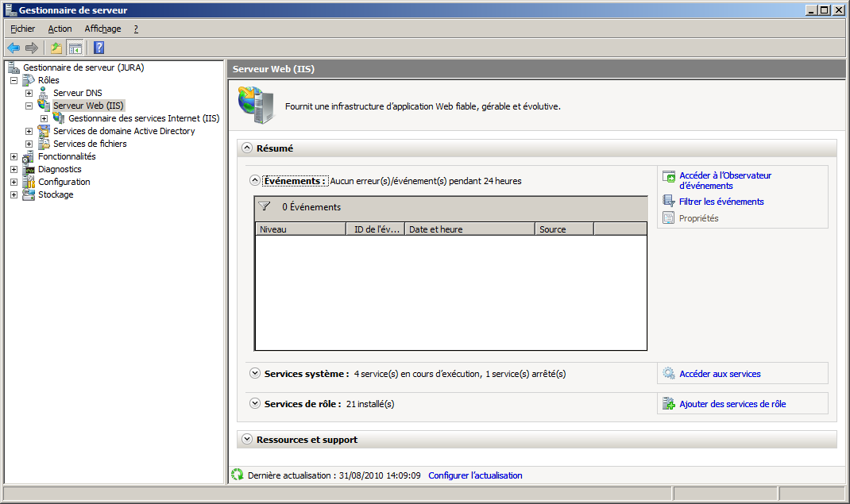
Task: Click the up one level folder icon
Action: click(56, 48)
